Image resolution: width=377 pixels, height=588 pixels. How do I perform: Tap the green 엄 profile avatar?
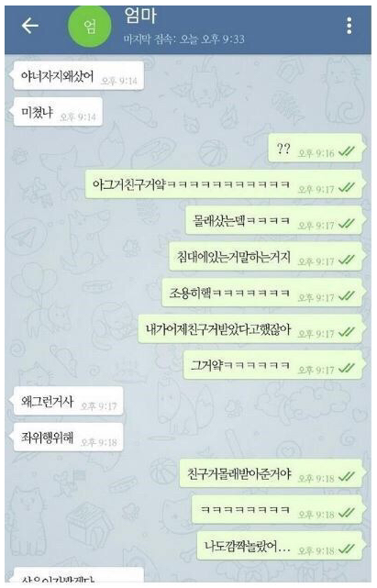tap(89, 27)
